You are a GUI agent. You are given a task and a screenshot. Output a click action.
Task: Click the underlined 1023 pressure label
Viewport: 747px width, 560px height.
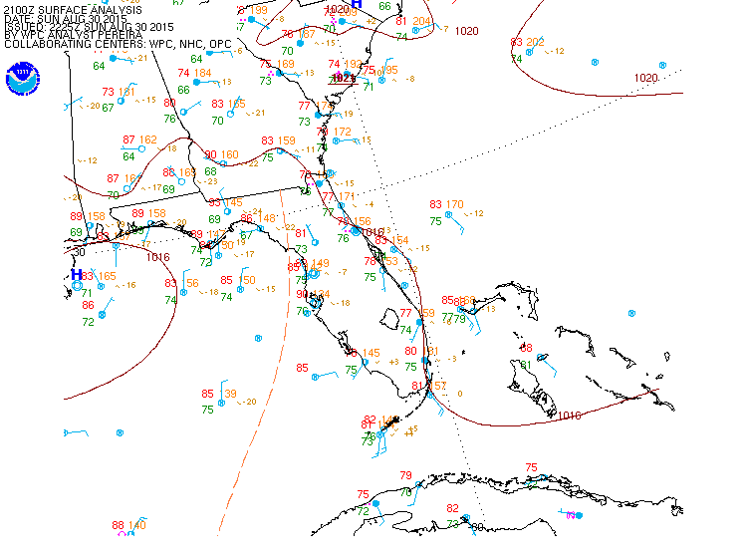tap(344, 78)
